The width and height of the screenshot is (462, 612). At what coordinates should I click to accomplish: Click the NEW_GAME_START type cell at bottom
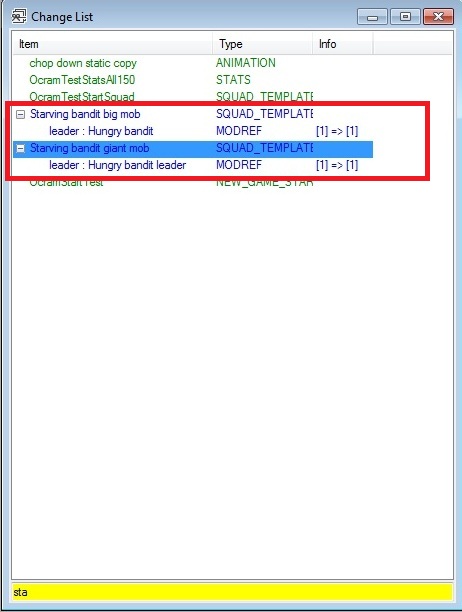click(264, 183)
